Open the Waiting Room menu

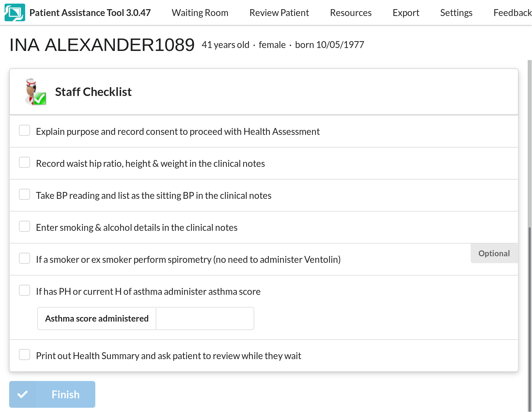(x=200, y=13)
